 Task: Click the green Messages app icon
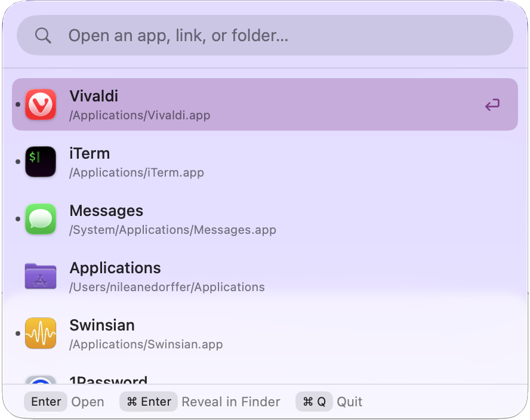pyautogui.click(x=40, y=219)
